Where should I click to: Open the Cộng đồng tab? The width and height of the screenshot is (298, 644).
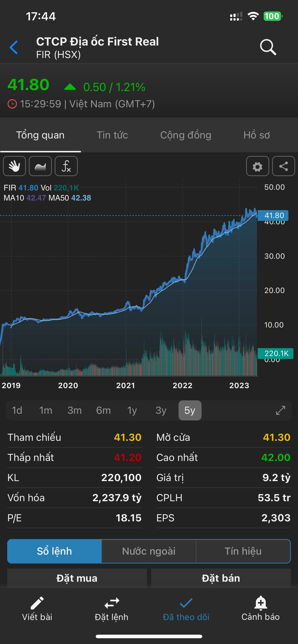(185, 135)
